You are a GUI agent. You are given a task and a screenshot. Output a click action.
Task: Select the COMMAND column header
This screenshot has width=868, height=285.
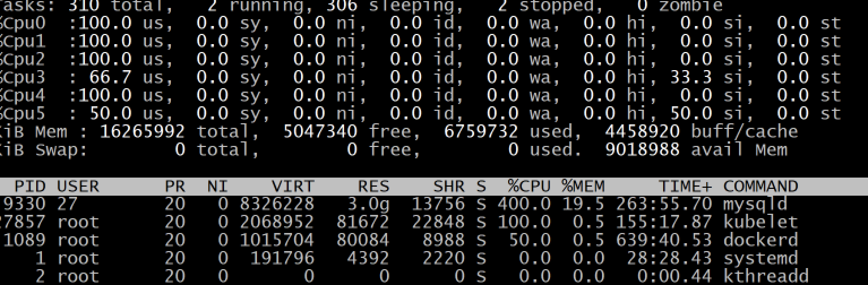[x=760, y=186]
